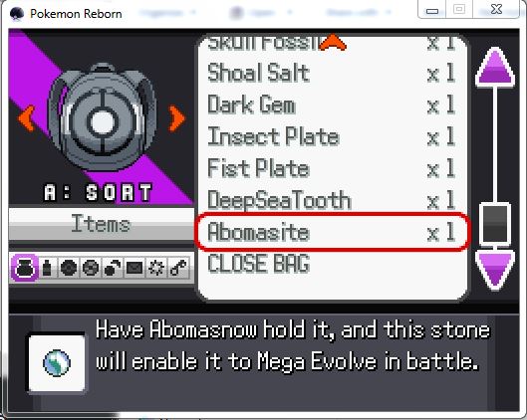Click CLOSE BAG option

pyautogui.click(x=259, y=263)
